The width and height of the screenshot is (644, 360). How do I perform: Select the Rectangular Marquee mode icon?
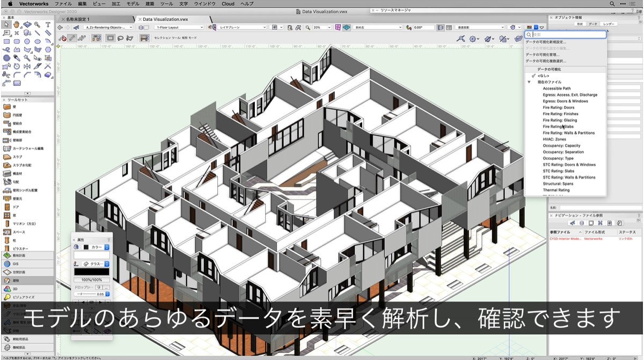point(111,38)
